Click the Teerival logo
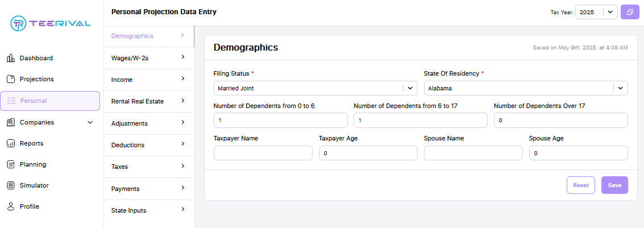The width and height of the screenshot is (644, 228). pos(51,23)
